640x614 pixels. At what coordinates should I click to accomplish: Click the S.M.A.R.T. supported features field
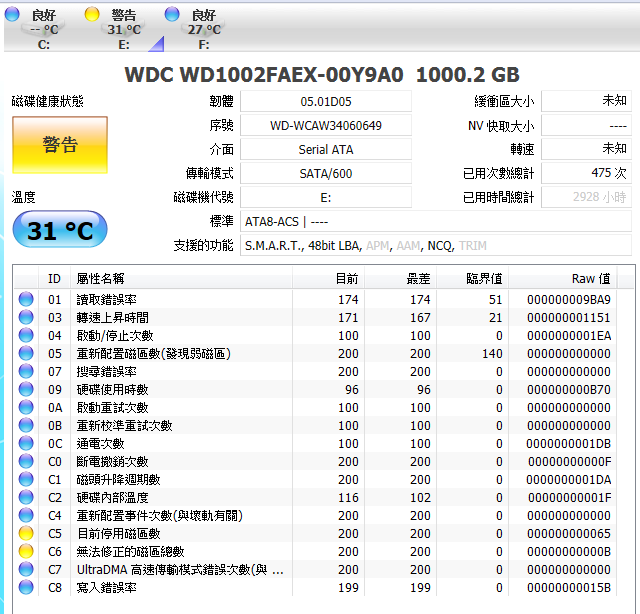436,246
